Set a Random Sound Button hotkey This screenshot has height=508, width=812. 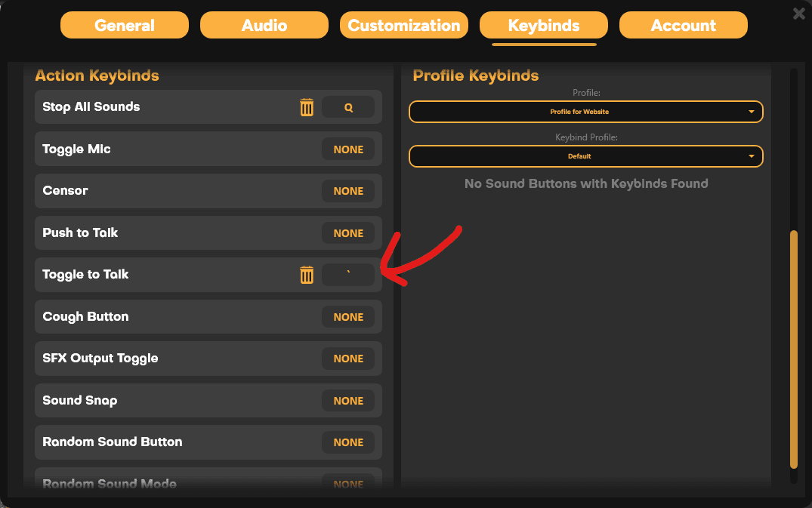point(348,442)
